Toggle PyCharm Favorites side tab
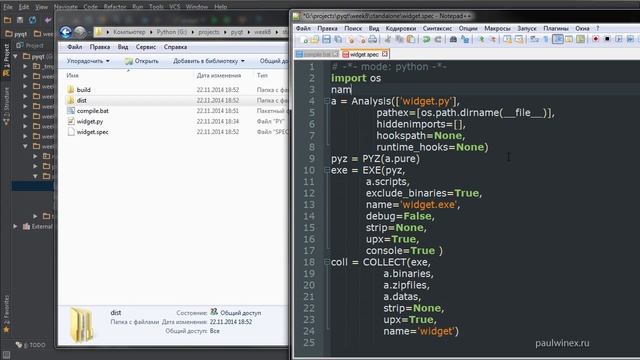The image size is (640, 360). pyautogui.click(x=6, y=313)
